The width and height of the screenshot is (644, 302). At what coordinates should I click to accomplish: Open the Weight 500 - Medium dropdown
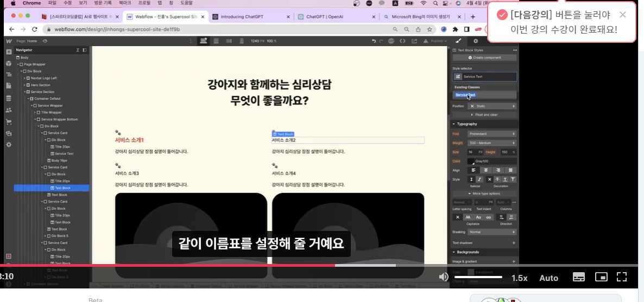coord(492,143)
